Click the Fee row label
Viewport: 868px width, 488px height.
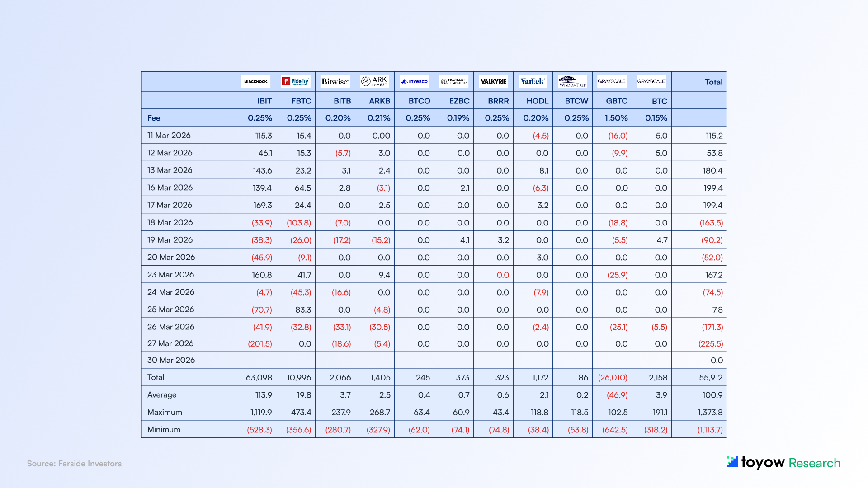154,118
